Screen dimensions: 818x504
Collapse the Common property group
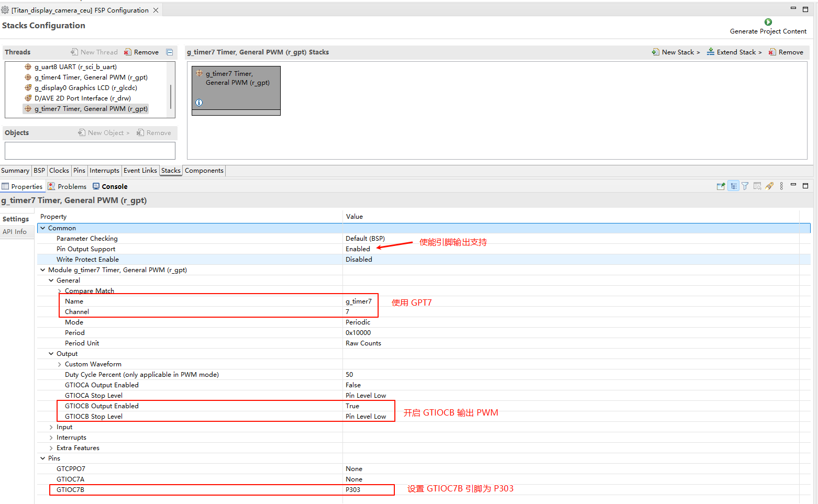pos(43,228)
